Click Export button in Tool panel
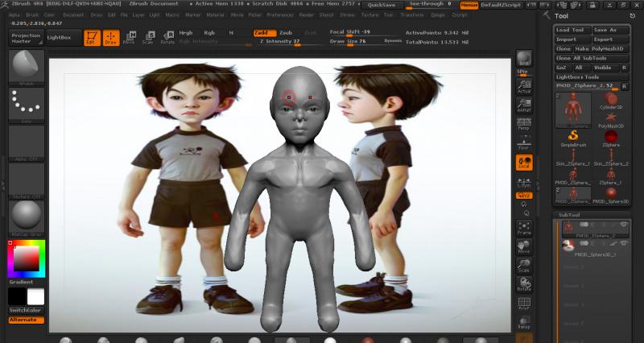644x343 pixels. click(x=611, y=39)
